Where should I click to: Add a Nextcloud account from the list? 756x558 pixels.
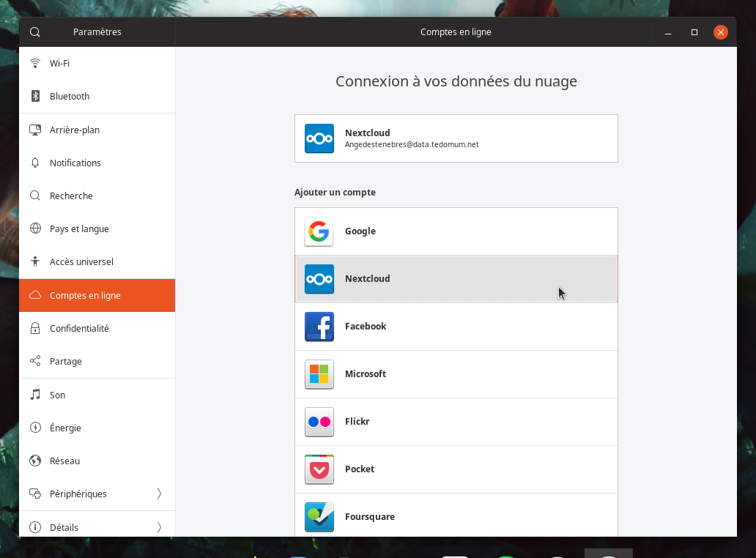coord(456,279)
